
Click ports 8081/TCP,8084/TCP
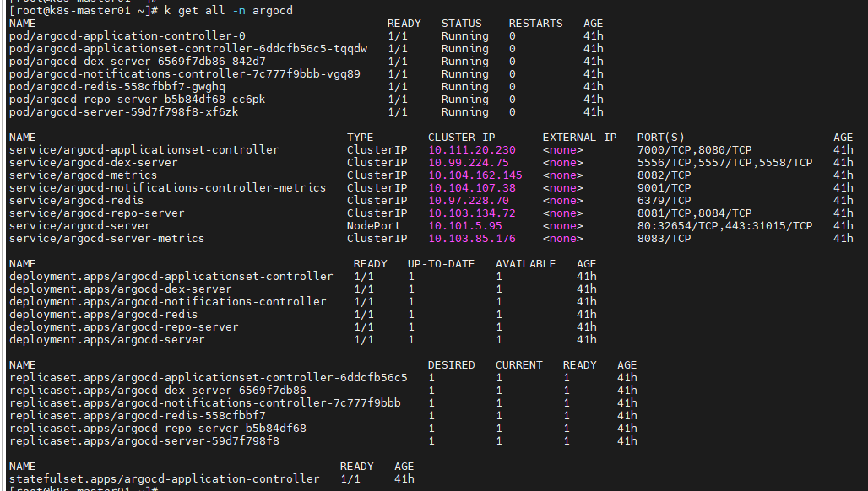pos(695,213)
